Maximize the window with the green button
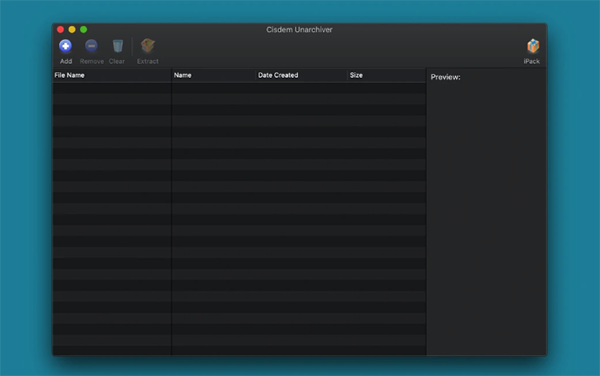Screen dimensions: 600x376 point(83,29)
